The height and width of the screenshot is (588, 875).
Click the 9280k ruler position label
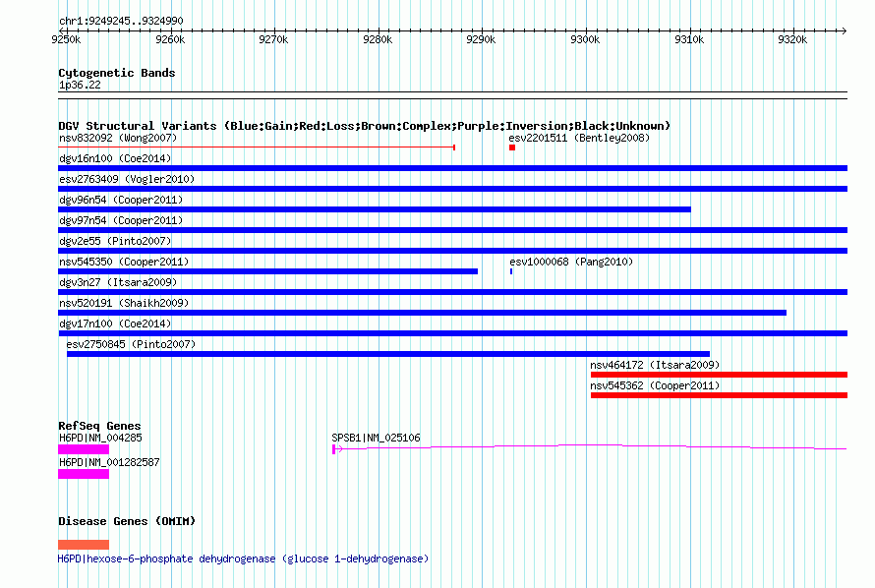click(378, 39)
